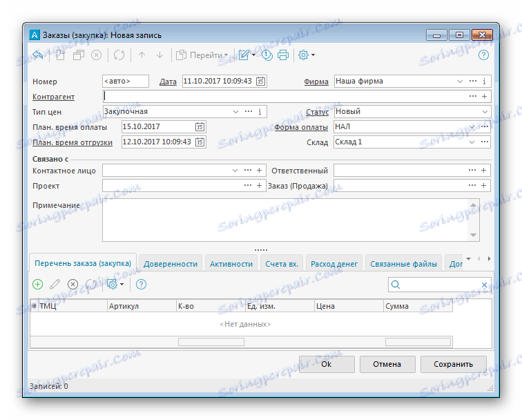This screenshot has width=522, height=420.
Task: Open calendar picker for Дата field
Action: pyautogui.click(x=260, y=81)
